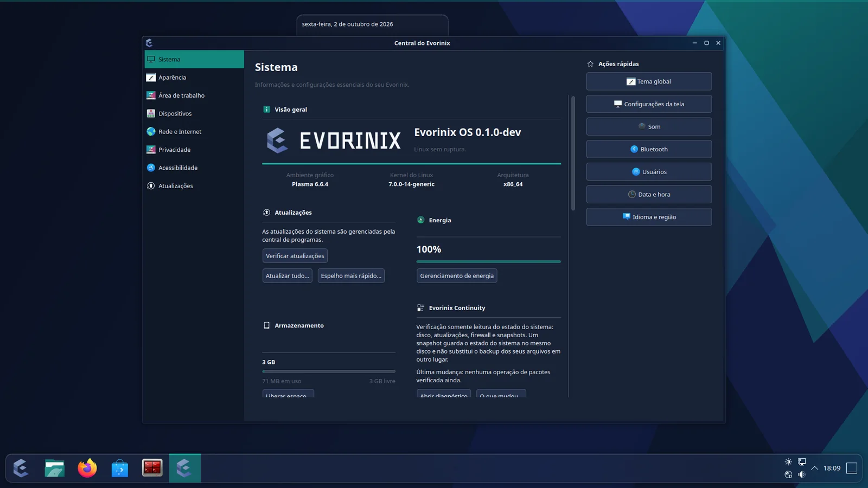Click the Evorinix Continuity section icon
868x488 pixels.
coord(420,308)
